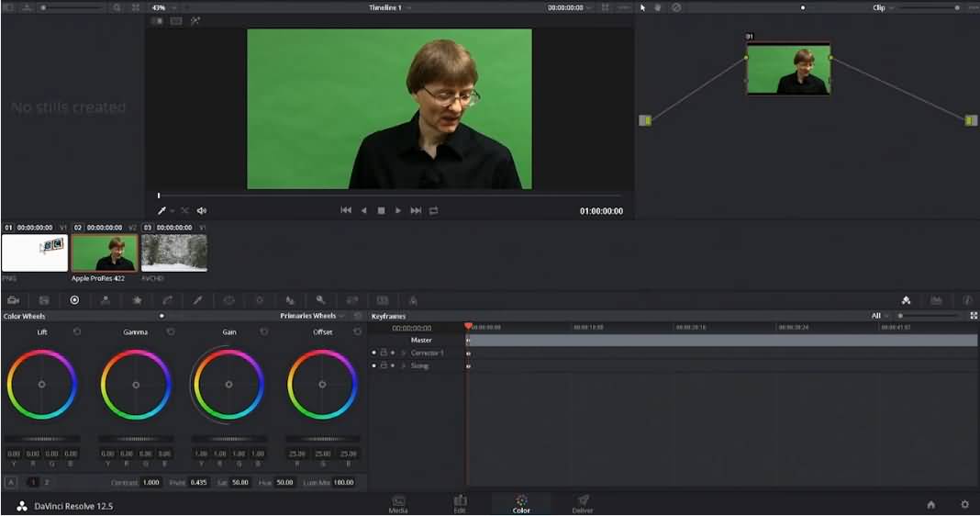Select the Color Wheels palette icon
This screenshot has height=516, width=980.
[74, 300]
